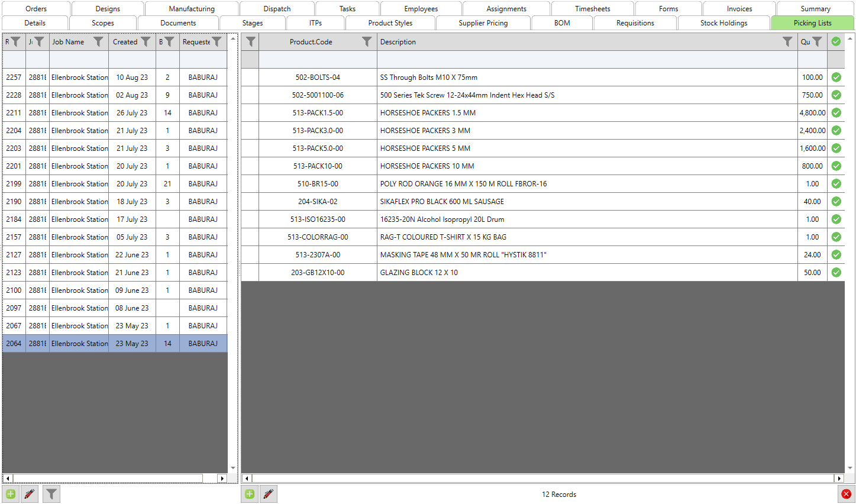
Task: Open the Requested column filter dropdown
Action: point(217,41)
